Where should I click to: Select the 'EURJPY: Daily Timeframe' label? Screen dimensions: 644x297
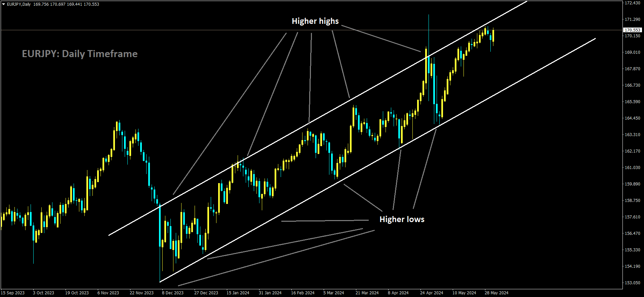click(80, 54)
